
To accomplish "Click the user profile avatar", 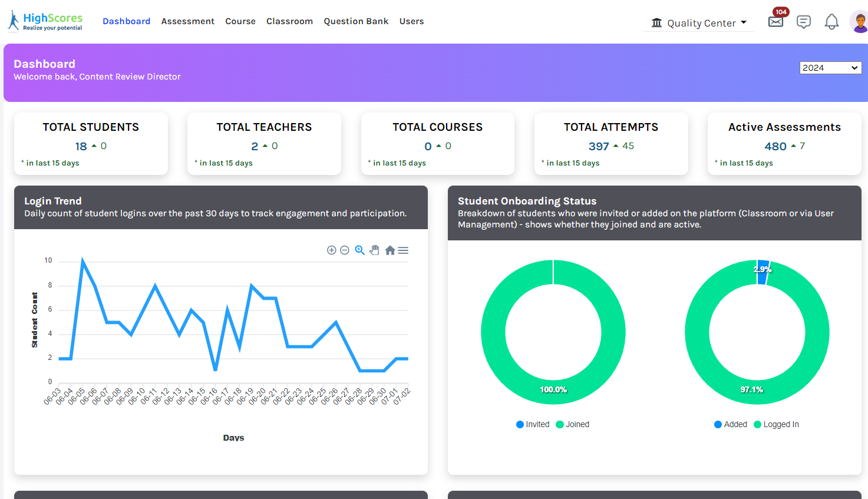I will 859,22.
